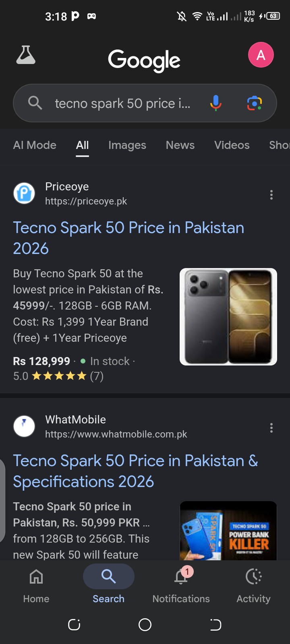290x644 pixels.
Task: Switch to the Images tab
Action: click(127, 145)
